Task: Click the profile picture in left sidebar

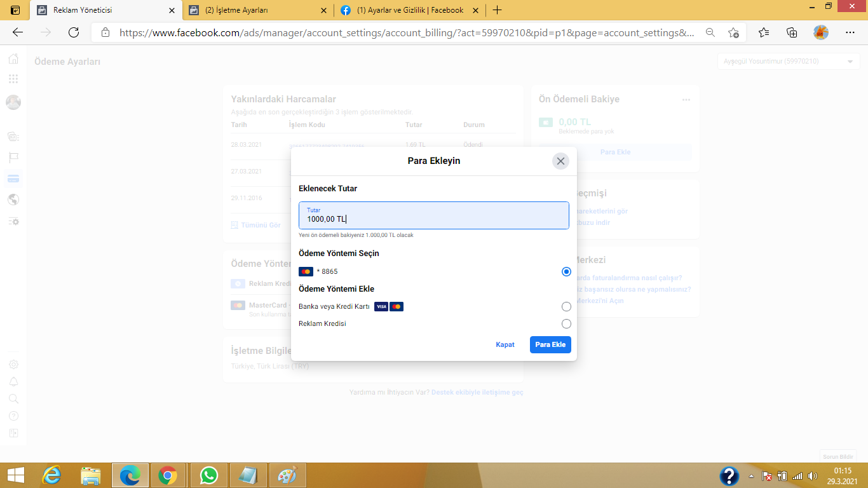Action: (13, 102)
